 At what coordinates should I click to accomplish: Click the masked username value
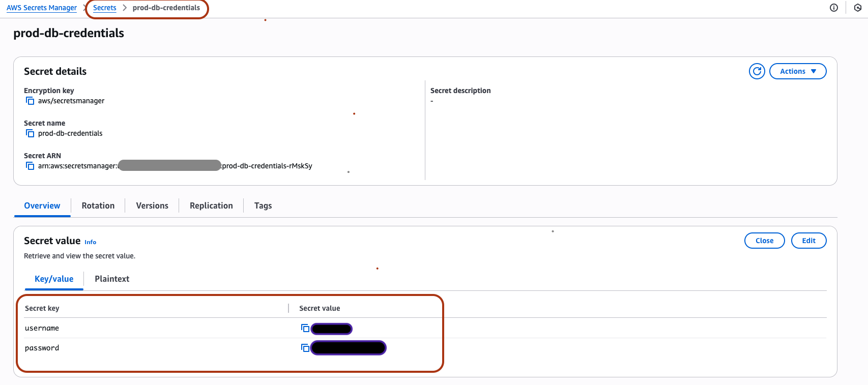(332, 329)
